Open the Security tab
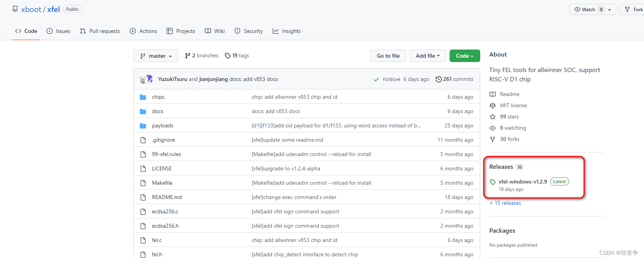The height and width of the screenshot is (259, 644). (x=249, y=31)
